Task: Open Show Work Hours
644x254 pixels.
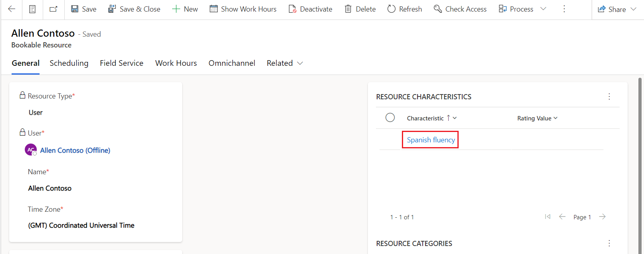Action: pos(243,9)
